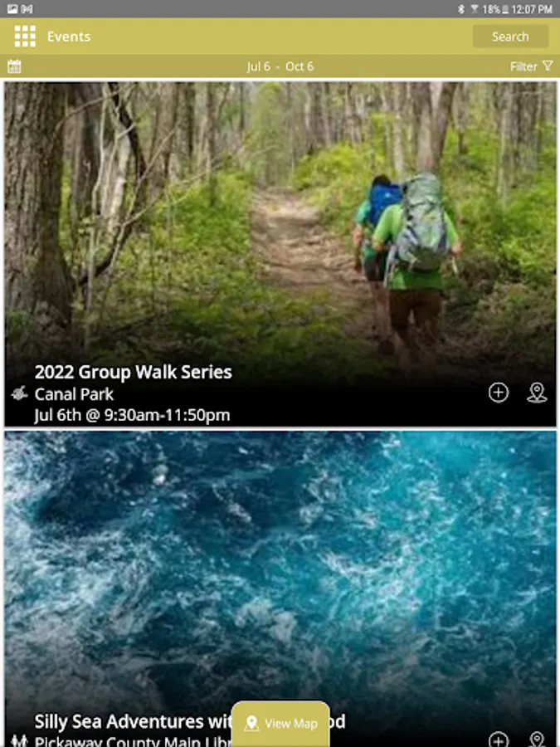The width and height of the screenshot is (560, 747).
Task: Open the View Map button
Action: 280,723
